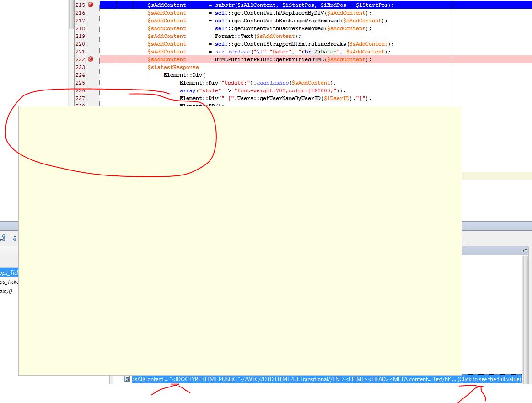Click 'Format::Text' on line 219

(x=234, y=36)
